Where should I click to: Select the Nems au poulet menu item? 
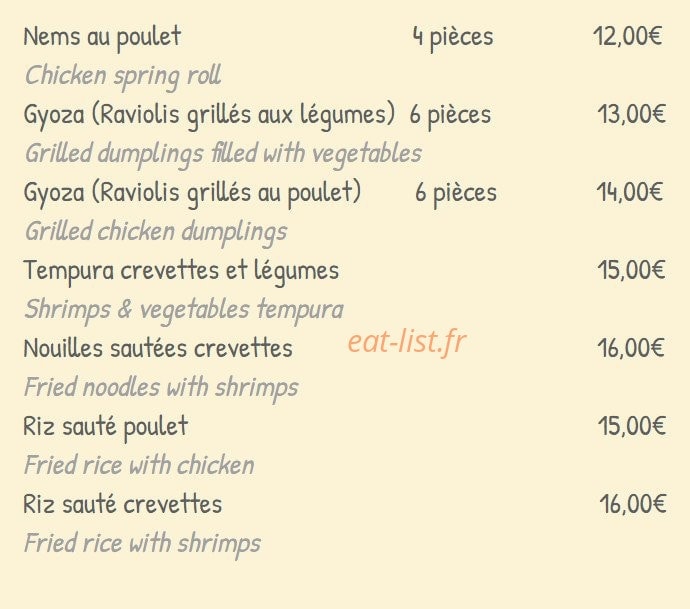click(x=102, y=37)
